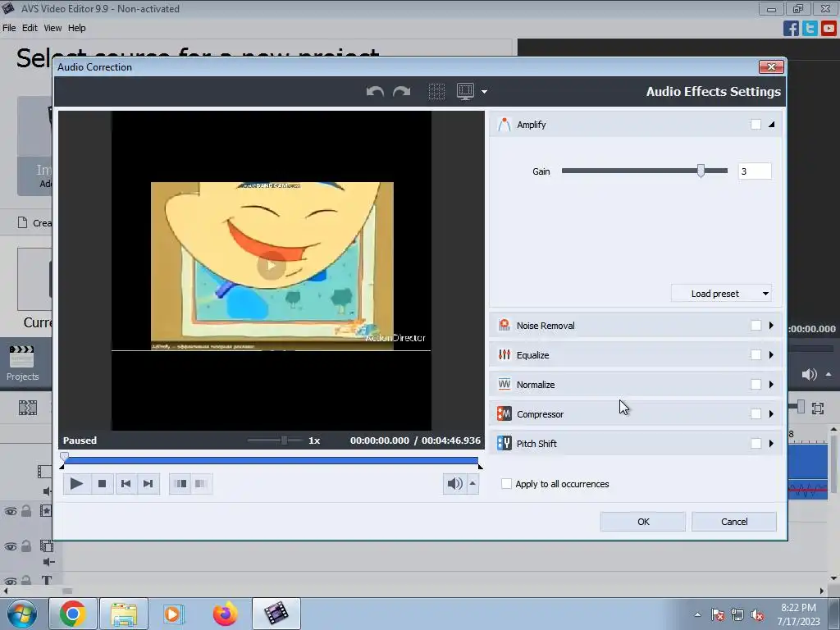Click the Gain slider handle
Viewport: 840px width, 630px height.
click(701, 171)
